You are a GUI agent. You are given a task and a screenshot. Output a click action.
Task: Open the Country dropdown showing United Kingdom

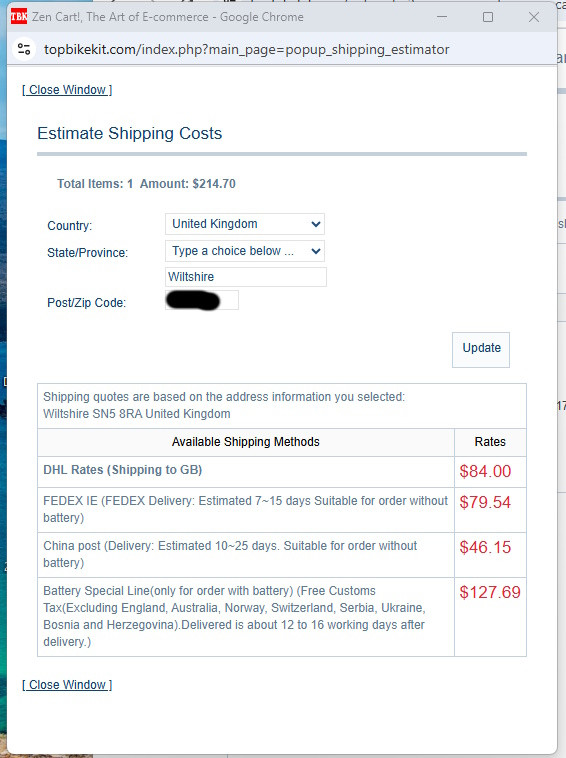tap(245, 224)
